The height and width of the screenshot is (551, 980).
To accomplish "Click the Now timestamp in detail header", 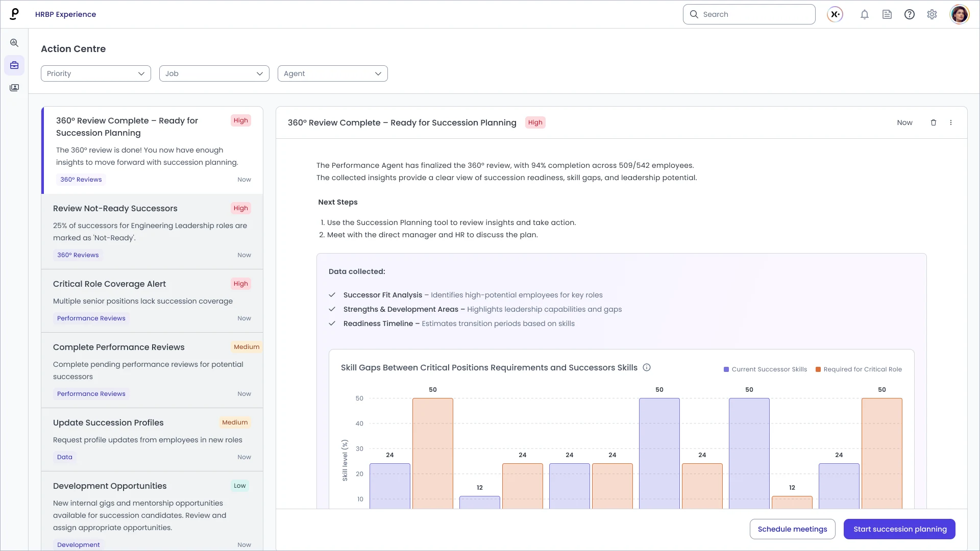I will 905,122.
